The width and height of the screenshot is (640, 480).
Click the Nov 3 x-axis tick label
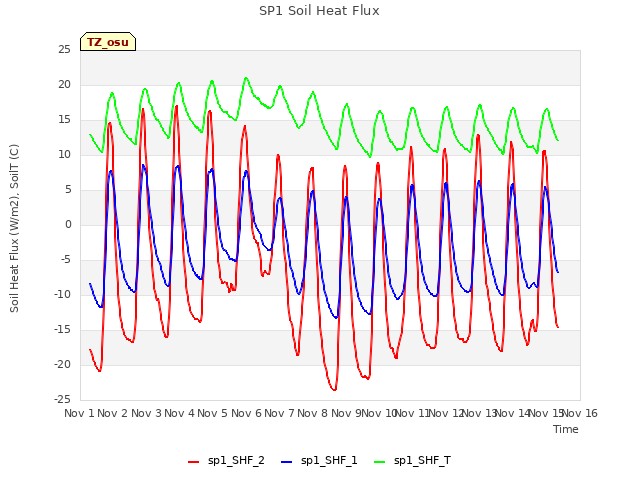click(146, 413)
